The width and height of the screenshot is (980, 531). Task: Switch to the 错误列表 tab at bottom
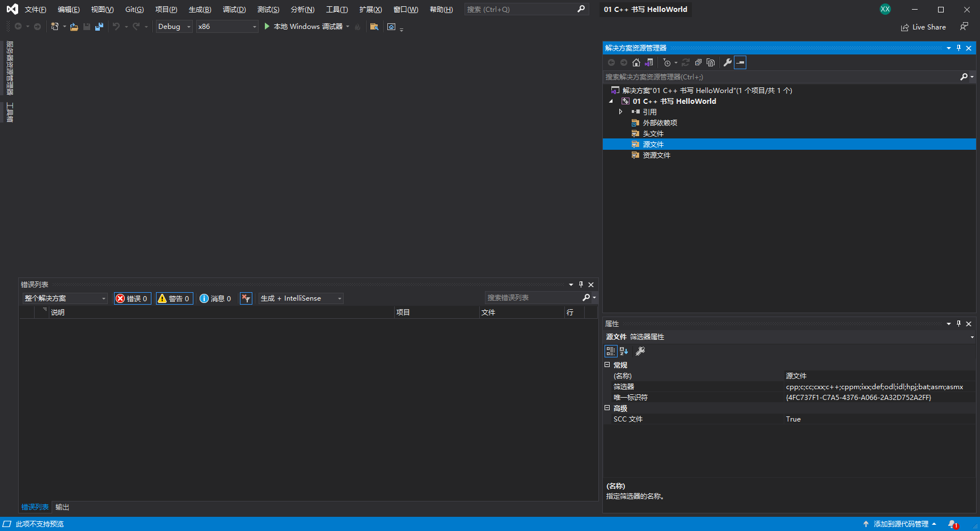(x=35, y=507)
